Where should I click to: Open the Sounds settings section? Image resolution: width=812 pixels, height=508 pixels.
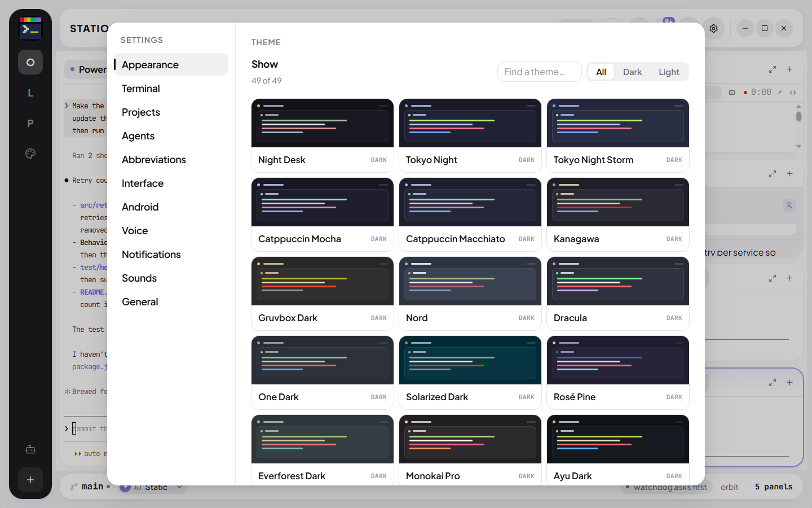coord(171,278)
